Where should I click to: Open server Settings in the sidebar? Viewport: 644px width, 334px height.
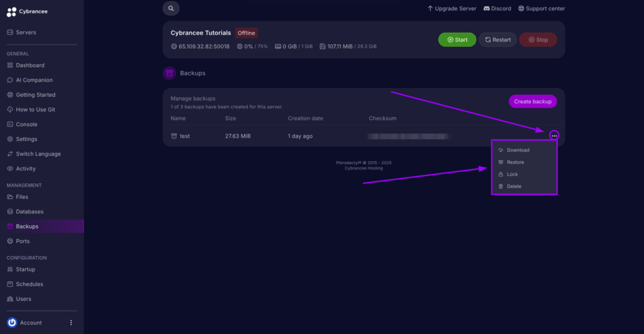coord(22,139)
